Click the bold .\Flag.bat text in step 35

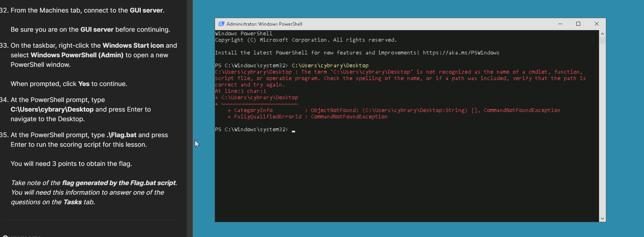click(x=122, y=135)
